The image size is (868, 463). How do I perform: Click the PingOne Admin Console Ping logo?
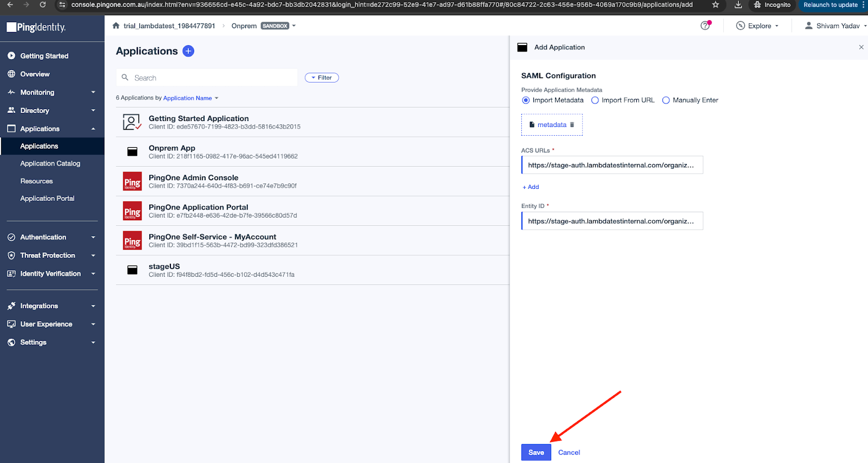pyautogui.click(x=132, y=181)
